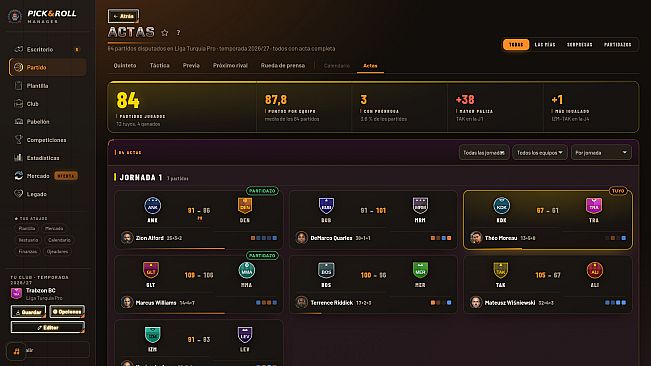Select the PARTIDAZOS filter pill

point(618,44)
